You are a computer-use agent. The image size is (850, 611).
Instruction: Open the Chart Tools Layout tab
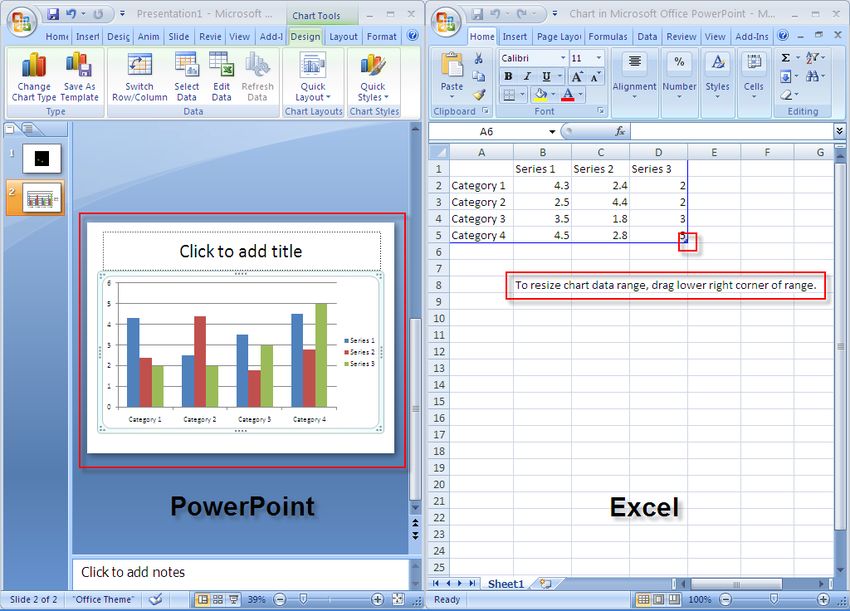343,36
